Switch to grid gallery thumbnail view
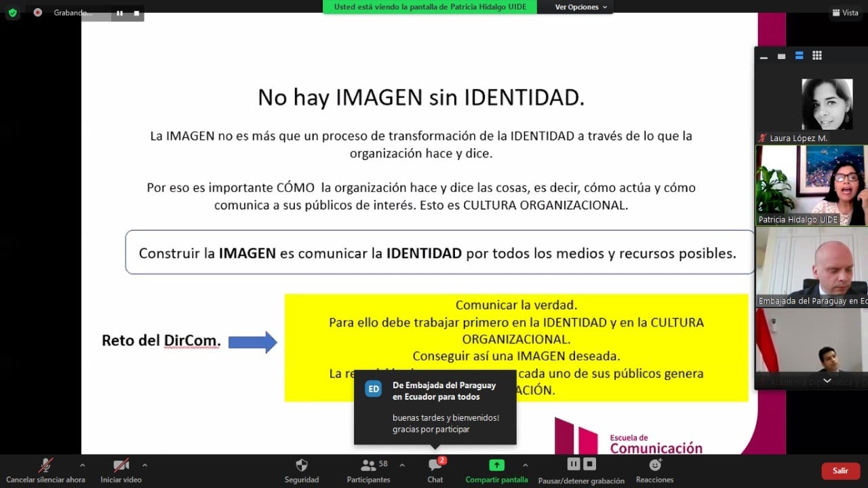Image resolution: width=868 pixels, height=488 pixels. (817, 56)
